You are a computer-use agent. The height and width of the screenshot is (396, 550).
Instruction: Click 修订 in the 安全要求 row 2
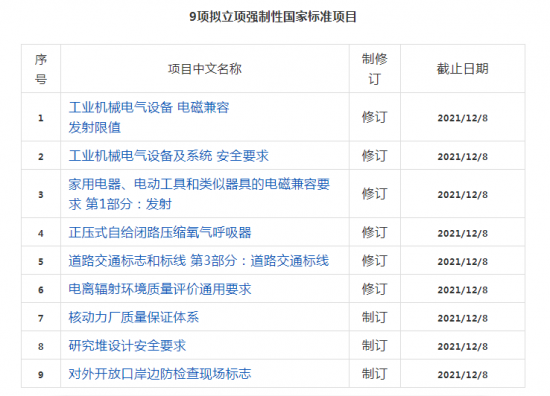(375, 156)
